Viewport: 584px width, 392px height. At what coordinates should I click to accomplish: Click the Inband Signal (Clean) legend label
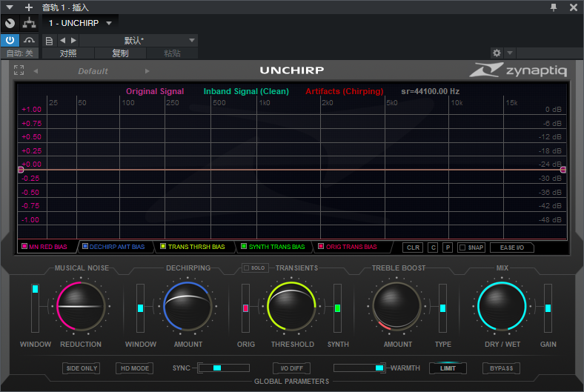pyautogui.click(x=246, y=91)
